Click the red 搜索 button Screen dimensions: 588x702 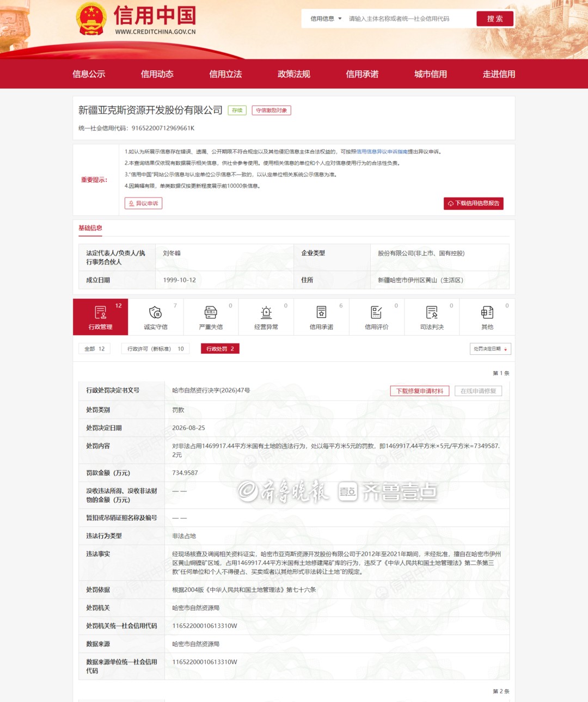coord(495,19)
